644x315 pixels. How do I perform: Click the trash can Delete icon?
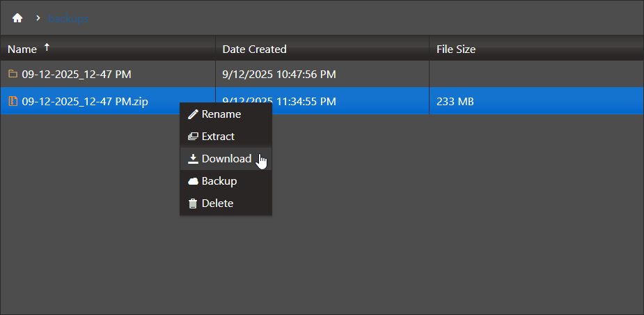[x=193, y=203]
